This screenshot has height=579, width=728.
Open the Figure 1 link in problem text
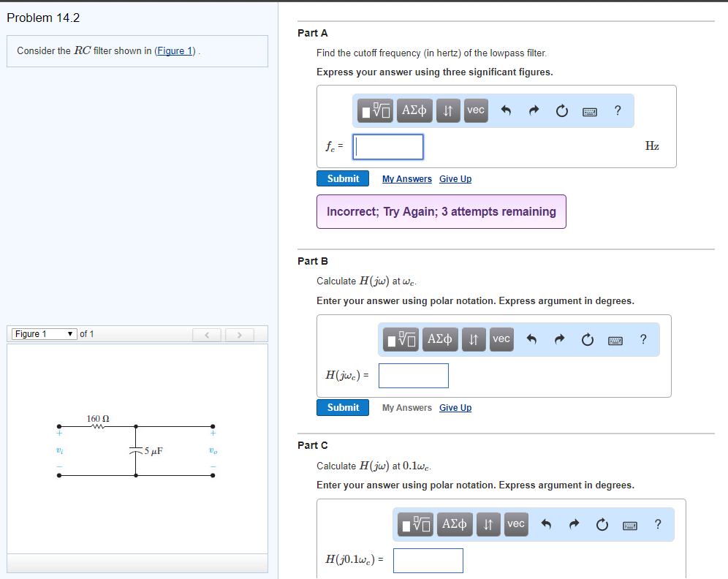click(x=175, y=50)
